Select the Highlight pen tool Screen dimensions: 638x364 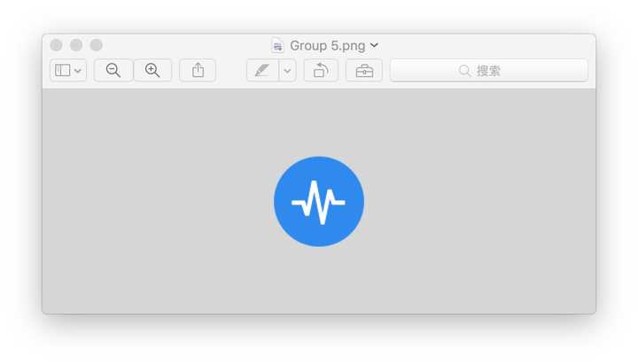pyautogui.click(x=262, y=71)
